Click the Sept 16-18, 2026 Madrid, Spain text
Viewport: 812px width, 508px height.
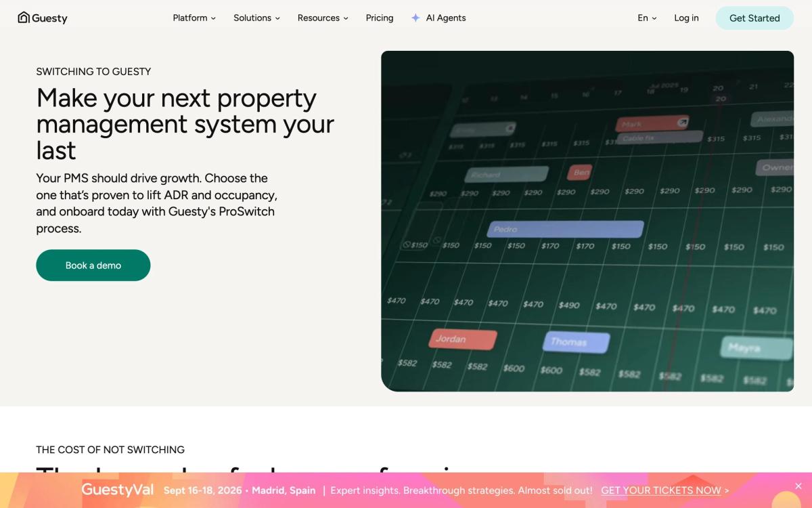240,490
